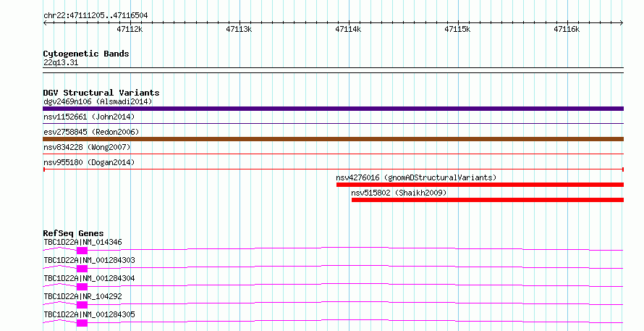Click the 47112k ruler tick label
The image size is (644, 331).
(130, 29)
